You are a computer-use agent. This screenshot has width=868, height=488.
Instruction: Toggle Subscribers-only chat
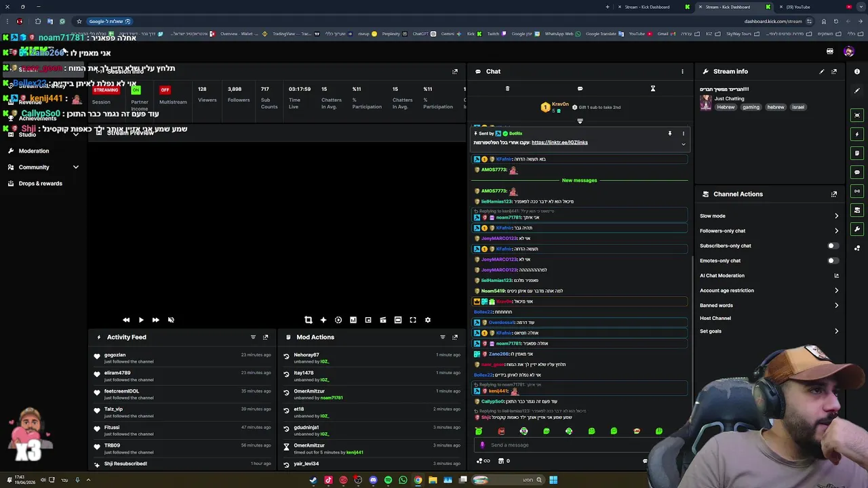(x=833, y=245)
